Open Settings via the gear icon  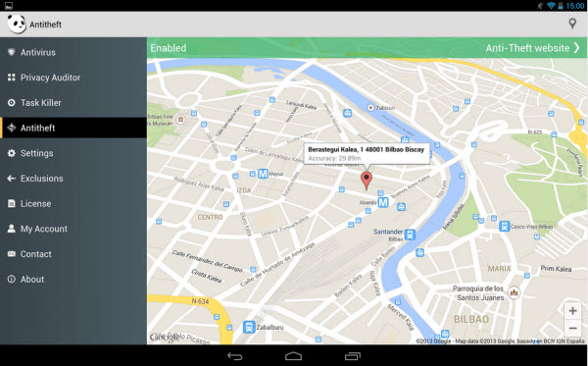click(x=12, y=153)
